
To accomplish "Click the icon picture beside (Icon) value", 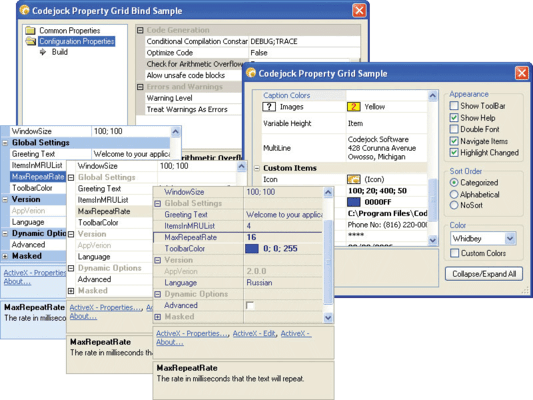I will pos(354,179).
